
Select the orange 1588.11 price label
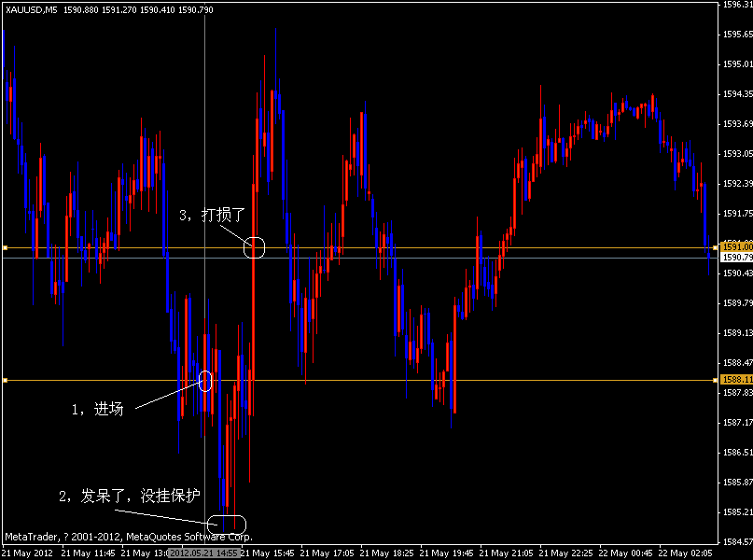coord(737,380)
